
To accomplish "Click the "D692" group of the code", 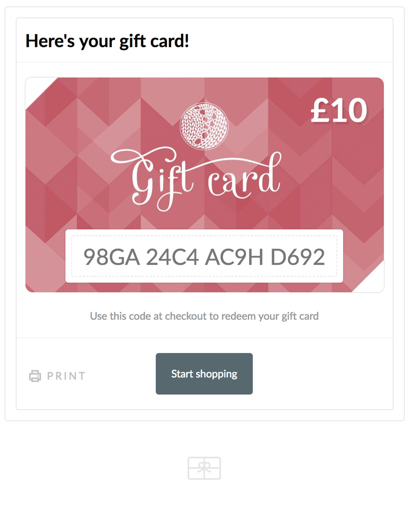I will 298,257.
